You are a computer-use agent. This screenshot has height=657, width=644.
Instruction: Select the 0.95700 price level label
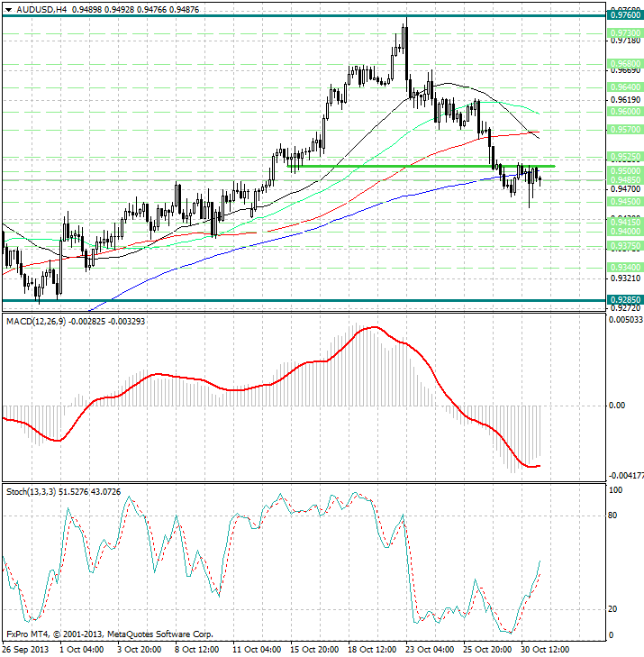click(625, 130)
